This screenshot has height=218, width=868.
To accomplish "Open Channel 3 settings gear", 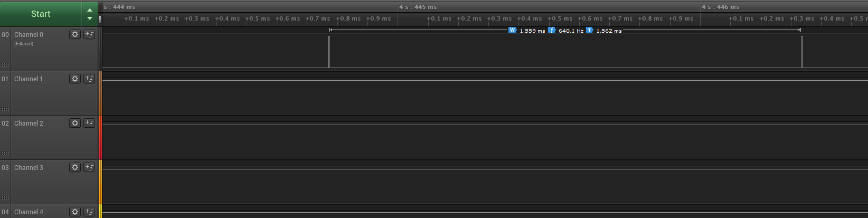I will pyautogui.click(x=75, y=167).
